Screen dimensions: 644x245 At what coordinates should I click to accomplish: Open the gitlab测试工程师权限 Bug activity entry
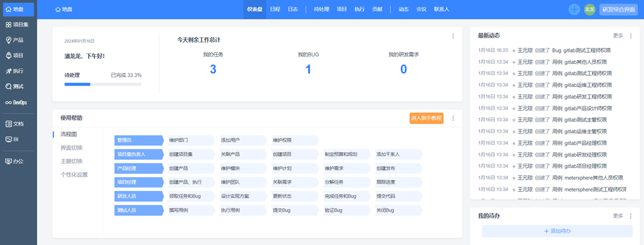coord(587,50)
